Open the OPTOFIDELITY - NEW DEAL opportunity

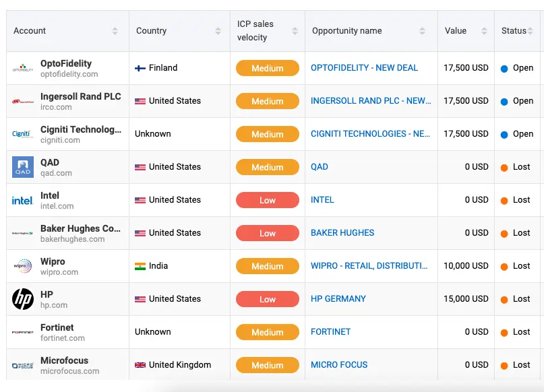pyautogui.click(x=364, y=68)
